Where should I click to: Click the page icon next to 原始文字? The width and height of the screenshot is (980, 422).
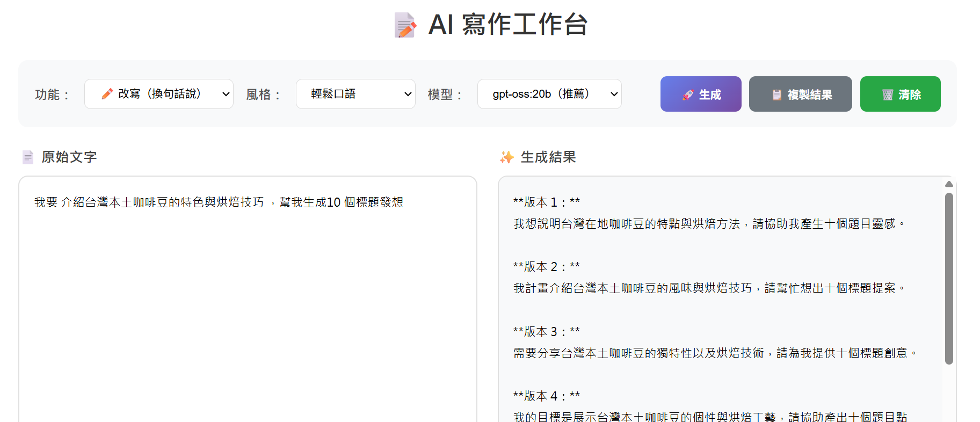28,157
